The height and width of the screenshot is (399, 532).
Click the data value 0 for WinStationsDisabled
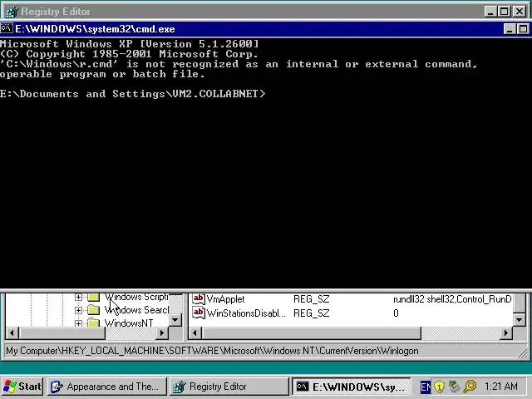coord(396,313)
